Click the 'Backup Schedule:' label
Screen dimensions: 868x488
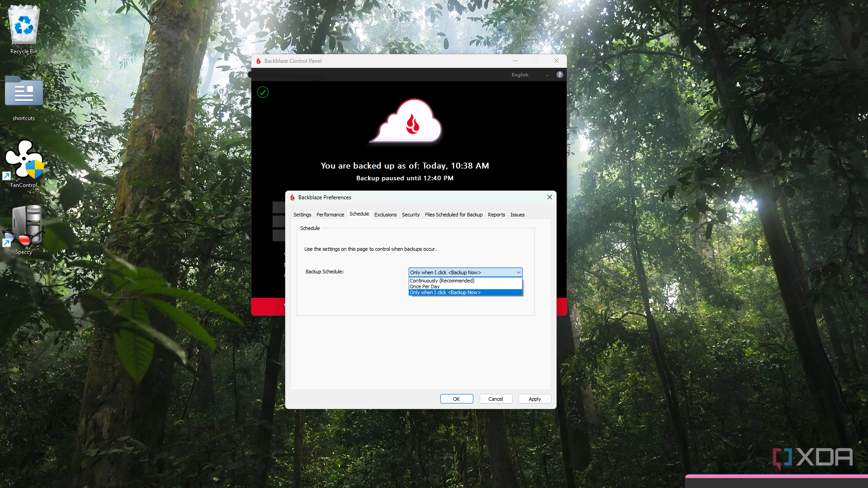(x=325, y=272)
